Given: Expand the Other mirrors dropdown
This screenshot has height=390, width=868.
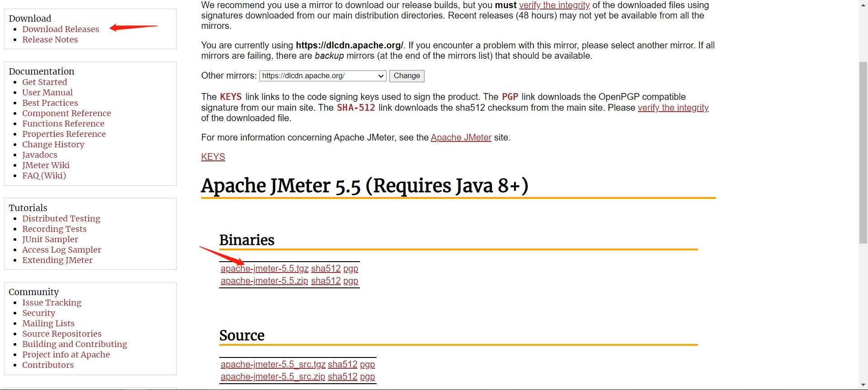Looking at the screenshot, I should click(323, 76).
